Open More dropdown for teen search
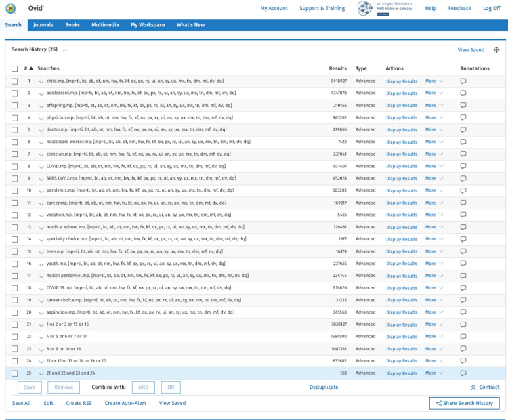This screenshot has width=508, height=420. 434,251
